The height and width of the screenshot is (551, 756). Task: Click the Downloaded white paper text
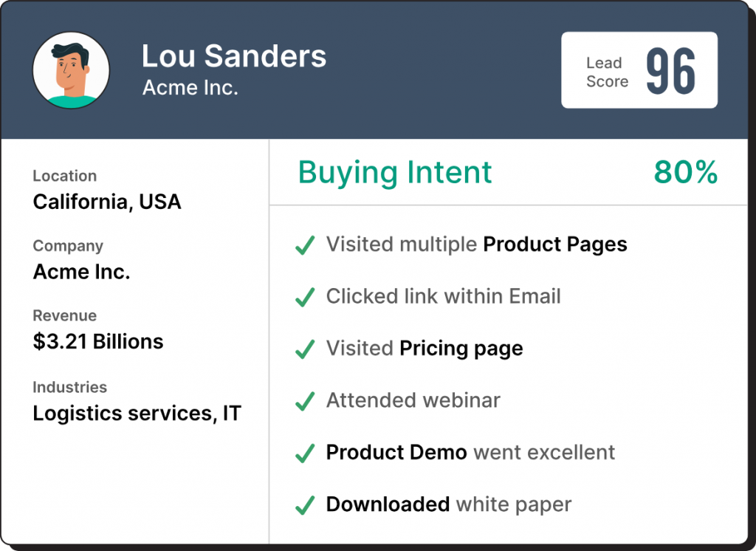[x=449, y=504]
